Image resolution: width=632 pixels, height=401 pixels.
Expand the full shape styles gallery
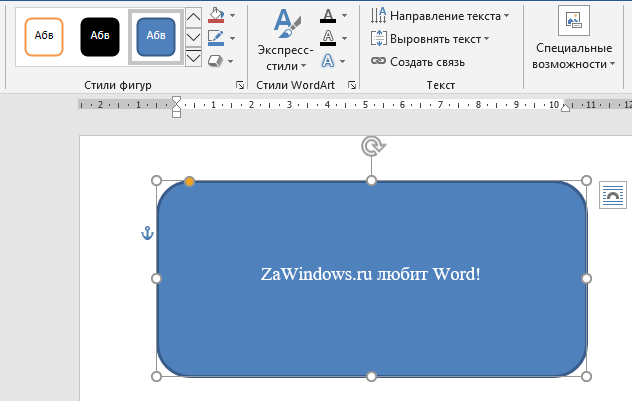pos(193,58)
